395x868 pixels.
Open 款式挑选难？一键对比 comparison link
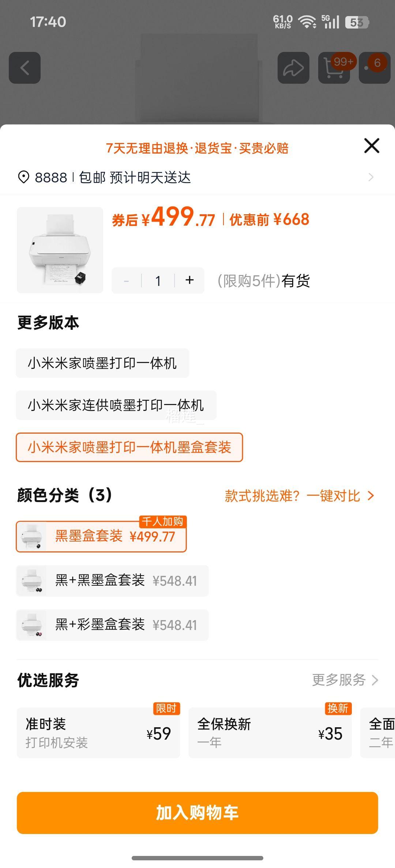point(299,496)
